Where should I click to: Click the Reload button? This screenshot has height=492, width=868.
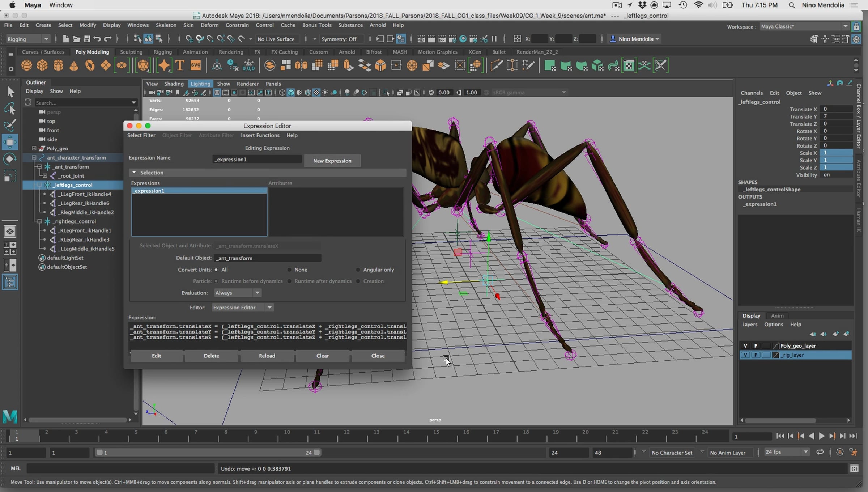[x=267, y=356]
